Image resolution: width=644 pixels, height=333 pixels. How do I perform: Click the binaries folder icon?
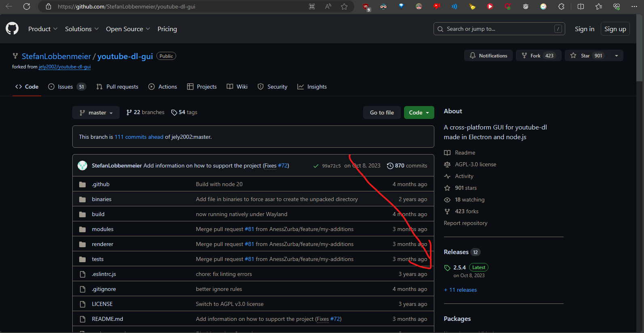(x=82, y=199)
